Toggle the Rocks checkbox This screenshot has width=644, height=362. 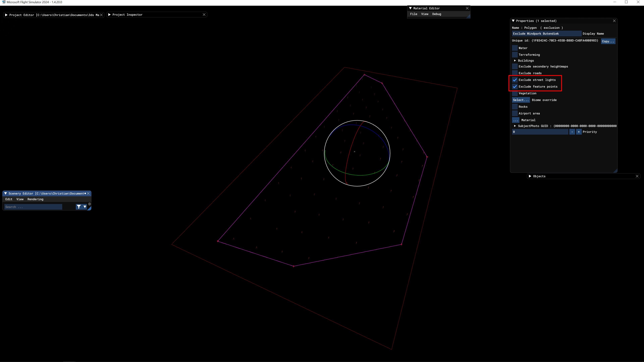[515, 107]
